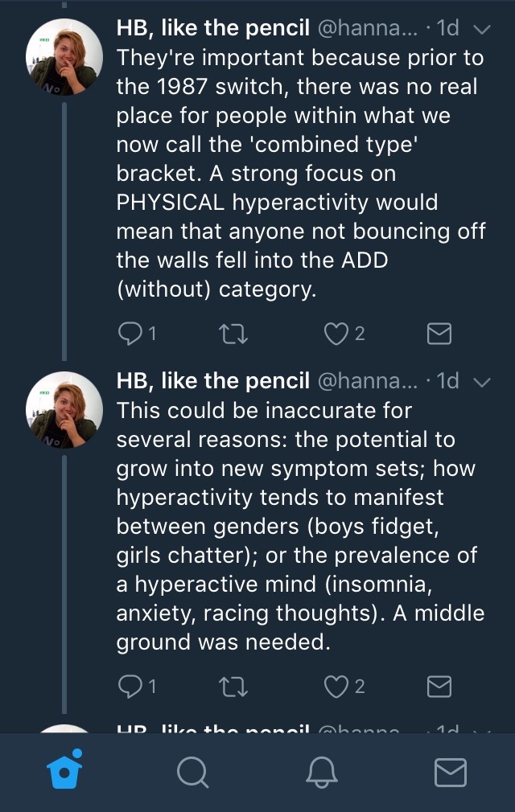Open the Notifications bell tab
This screenshot has height=812, width=515.
coord(321,773)
